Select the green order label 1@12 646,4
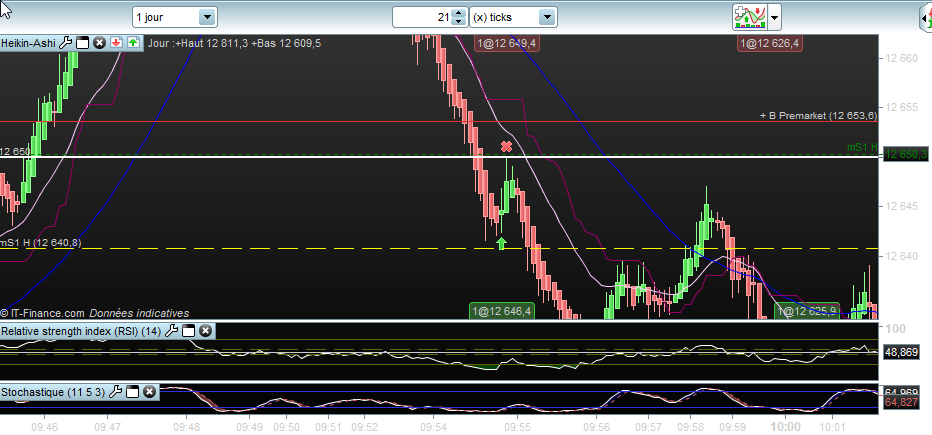Image resolution: width=932 pixels, height=435 pixels. point(502,310)
